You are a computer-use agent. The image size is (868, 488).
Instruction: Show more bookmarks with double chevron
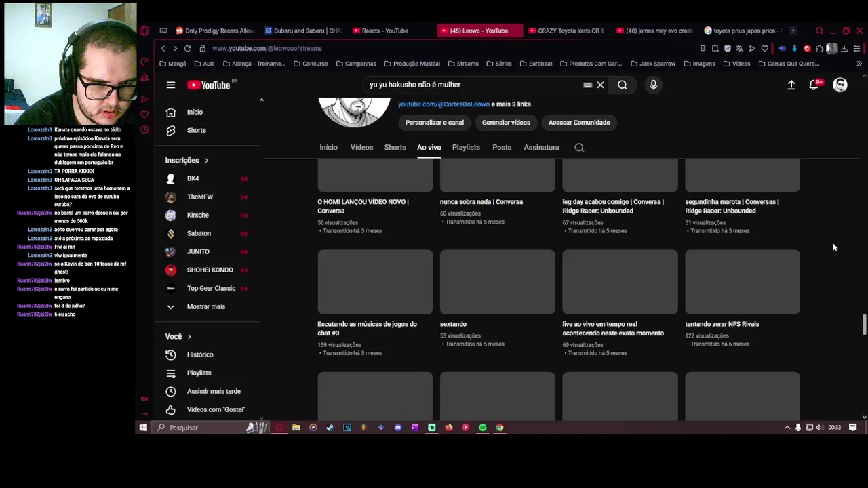(859, 64)
